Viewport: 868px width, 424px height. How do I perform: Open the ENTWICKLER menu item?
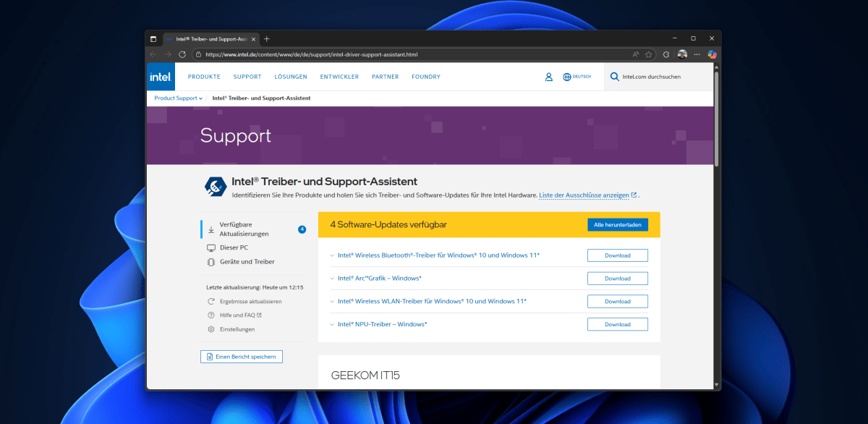point(339,77)
